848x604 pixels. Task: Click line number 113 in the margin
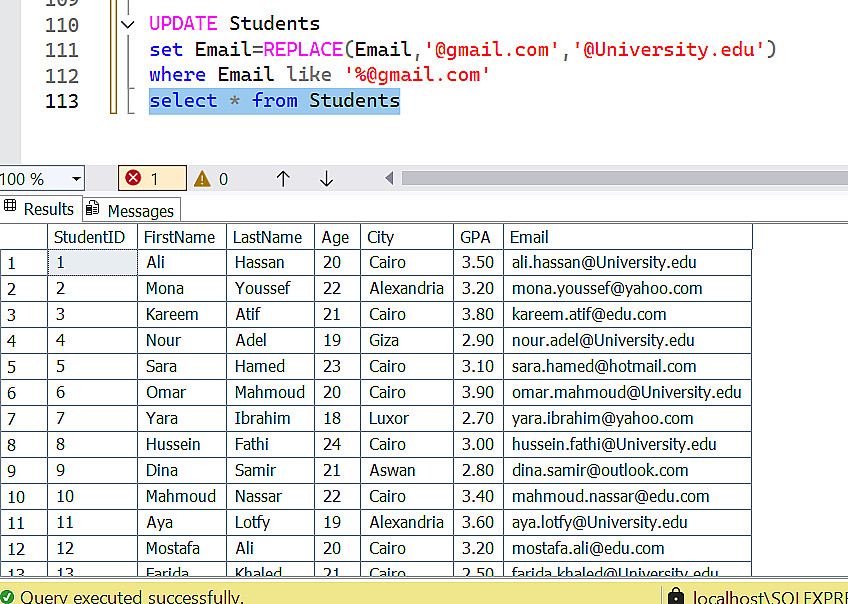(x=62, y=101)
